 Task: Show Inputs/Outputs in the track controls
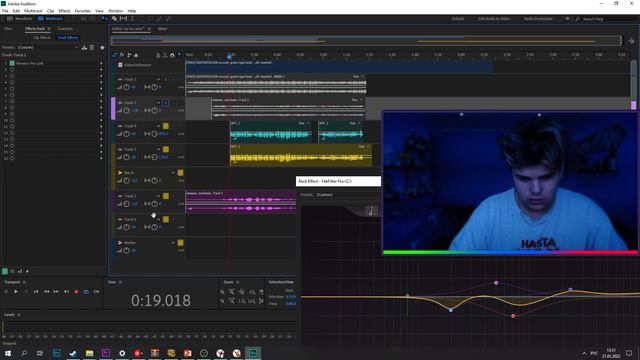click(x=115, y=55)
